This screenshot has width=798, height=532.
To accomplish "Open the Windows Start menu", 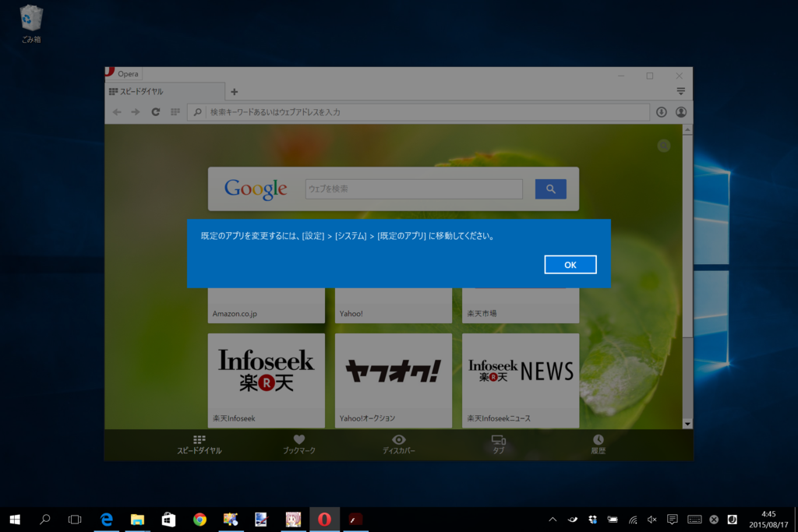I will pyautogui.click(x=15, y=520).
